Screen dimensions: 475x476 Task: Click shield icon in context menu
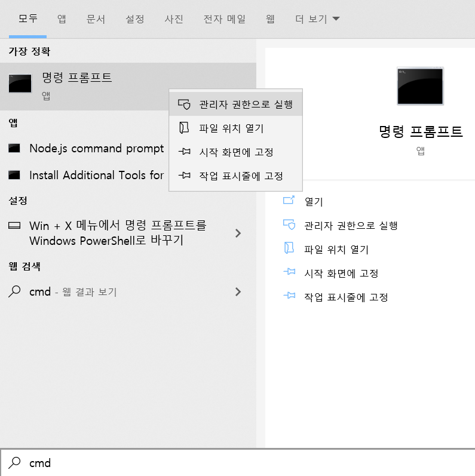click(x=184, y=104)
